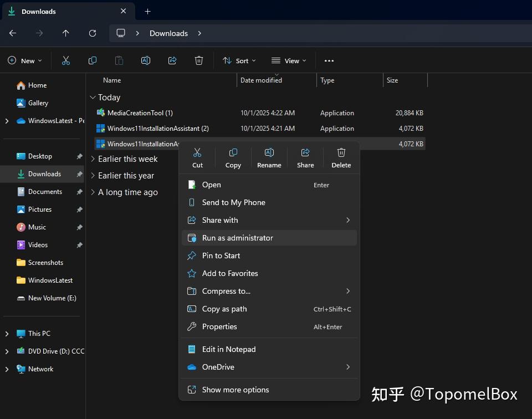Expand the A long time ago group
The width and height of the screenshot is (532, 419).
[93, 192]
